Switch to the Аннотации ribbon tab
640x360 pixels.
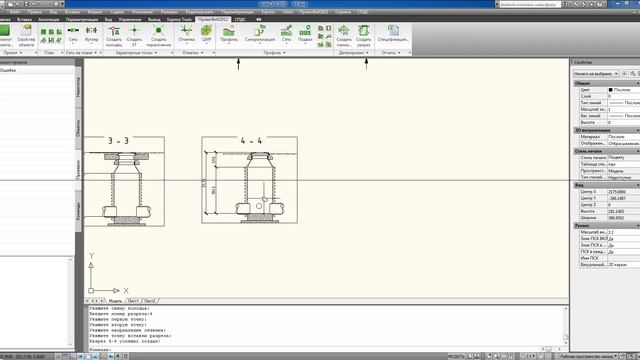pyautogui.click(x=49, y=19)
